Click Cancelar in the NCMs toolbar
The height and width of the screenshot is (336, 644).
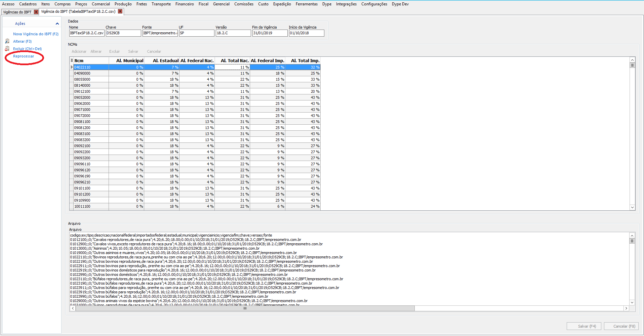pos(154,51)
